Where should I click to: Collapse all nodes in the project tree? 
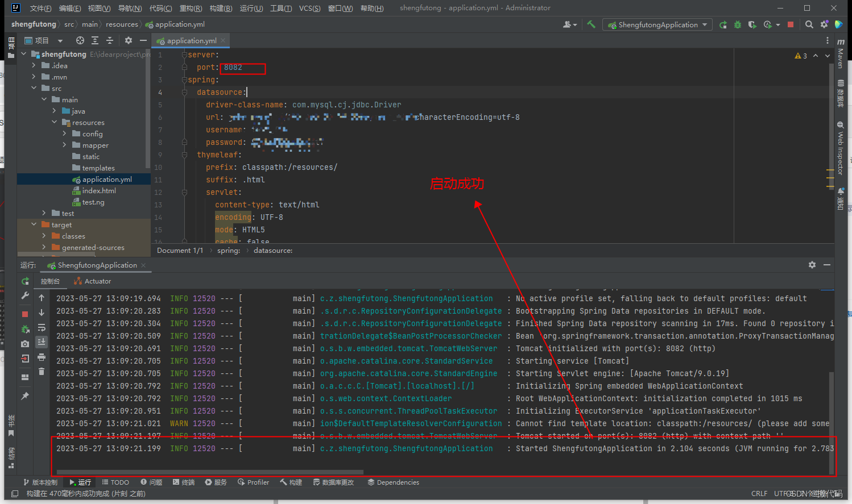[x=110, y=40]
